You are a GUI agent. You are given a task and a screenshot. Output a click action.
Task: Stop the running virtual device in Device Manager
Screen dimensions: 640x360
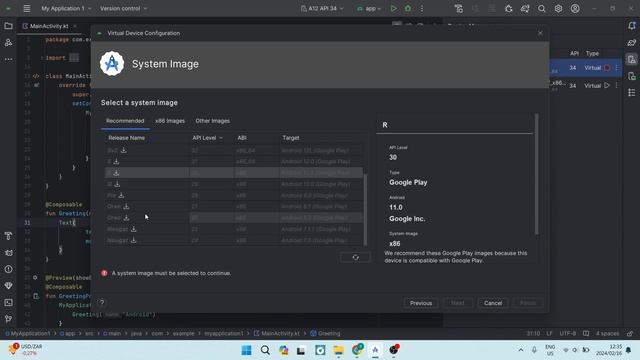pos(607,68)
